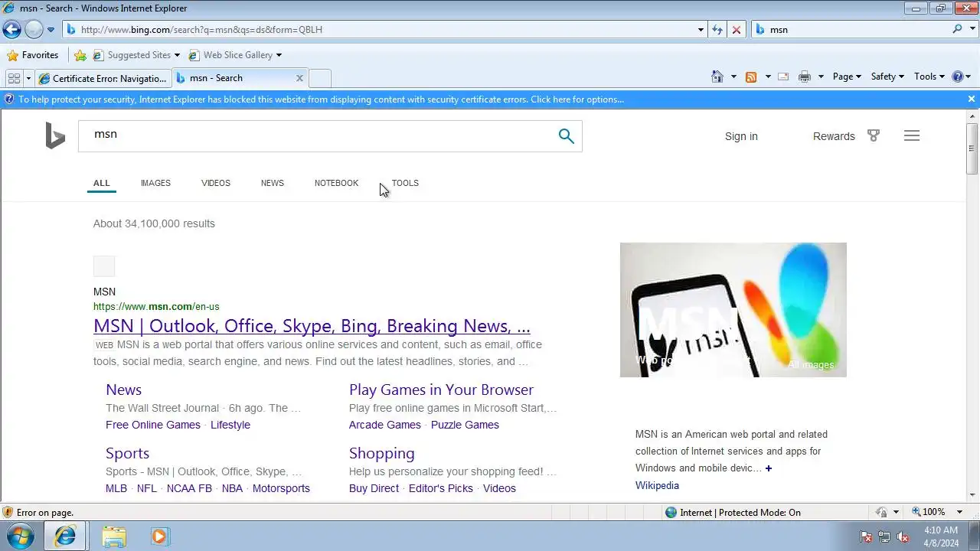The width and height of the screenshot is (980, 551).
Task: Open search provider dropdown arrow
Action: tap(971, 30)
